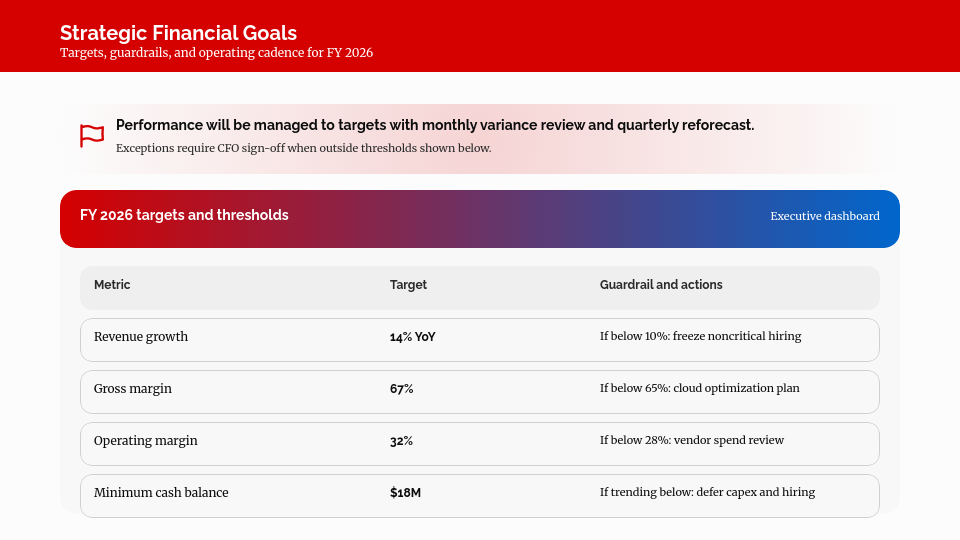The image size is (960, 540).
Task: Click the 14% YoY target value
Action: (x=412, y=337)
